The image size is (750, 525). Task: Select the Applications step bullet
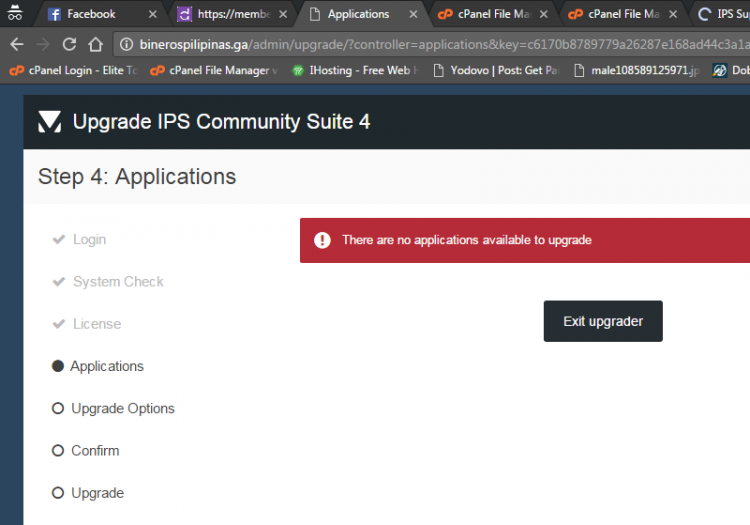[x=58, y=366]
